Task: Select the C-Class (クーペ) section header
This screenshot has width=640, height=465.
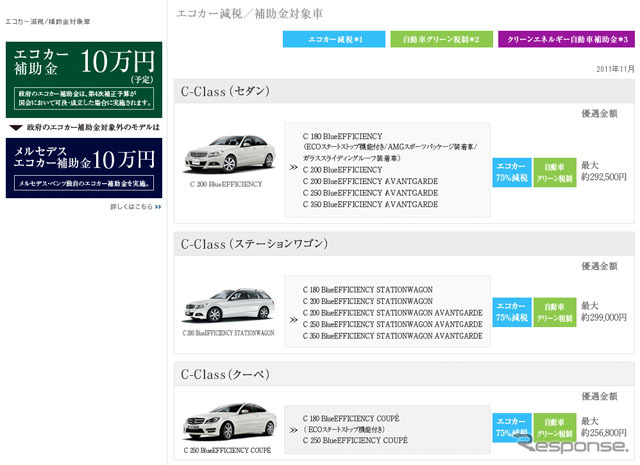Action: pyautogui.click(x=404, y=374)
